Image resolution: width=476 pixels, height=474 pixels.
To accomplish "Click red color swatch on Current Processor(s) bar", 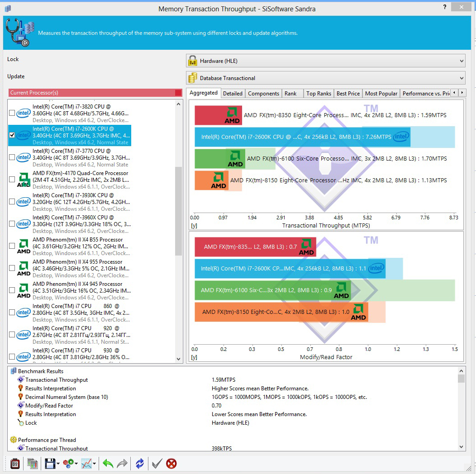I will [x=178, y=93].
